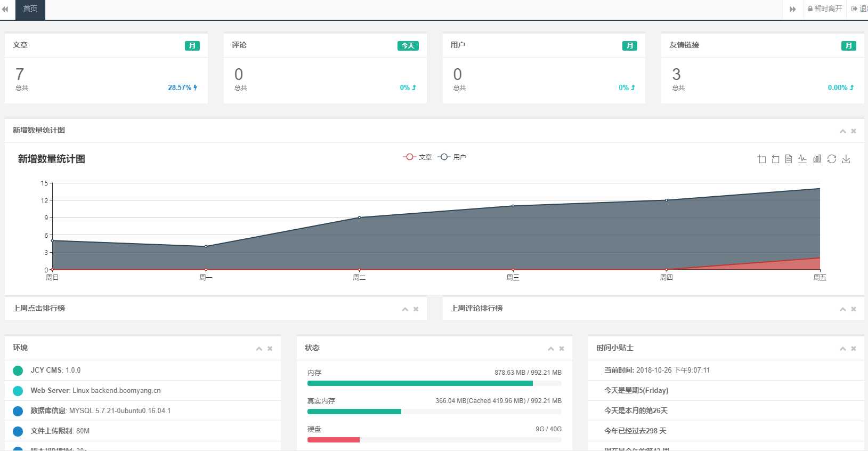Click the blue status dot beside 数据库信息
The width and height of the screenshot is (868, 451).
(18, 411)
